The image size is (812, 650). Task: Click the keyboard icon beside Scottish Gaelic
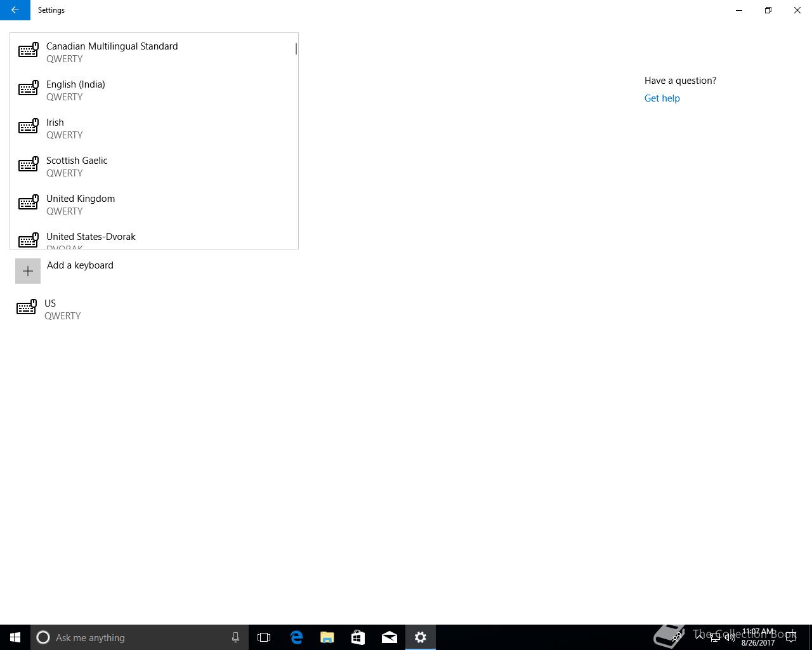[29, 164]
